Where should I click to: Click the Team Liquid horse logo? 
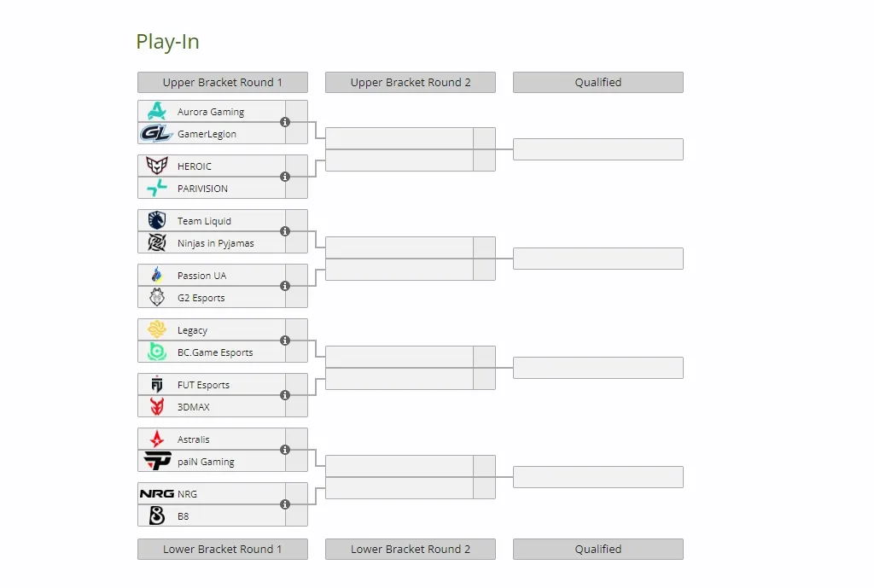pyautogui.click(x=157, y=220)
